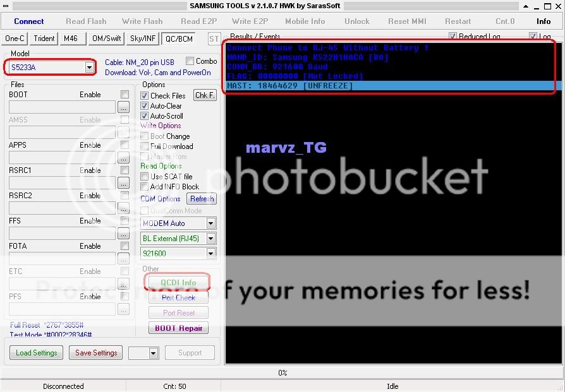Image resolution: width=565 pixels, height=392 pixels.
Task: Switch to the One-C tab
Action: coord(15,39)
